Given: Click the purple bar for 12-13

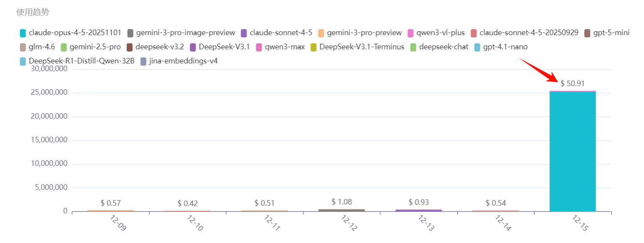Looking at the screenshot, I should 418,210.
